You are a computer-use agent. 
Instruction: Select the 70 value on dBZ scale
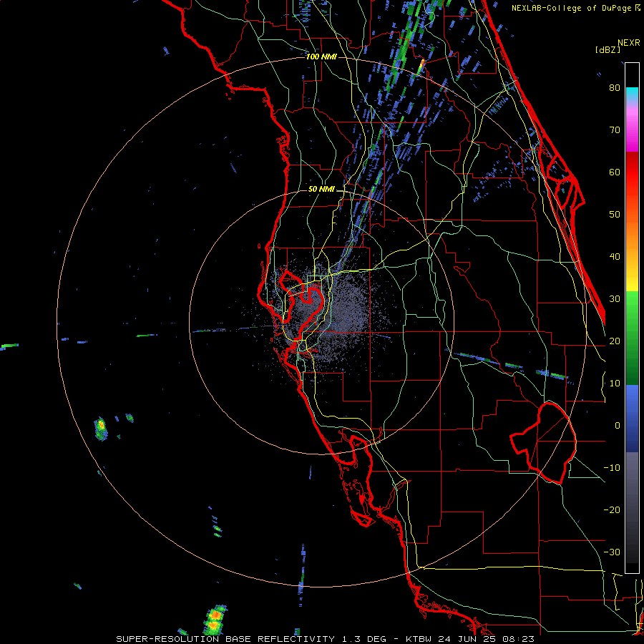coord(615,130)
